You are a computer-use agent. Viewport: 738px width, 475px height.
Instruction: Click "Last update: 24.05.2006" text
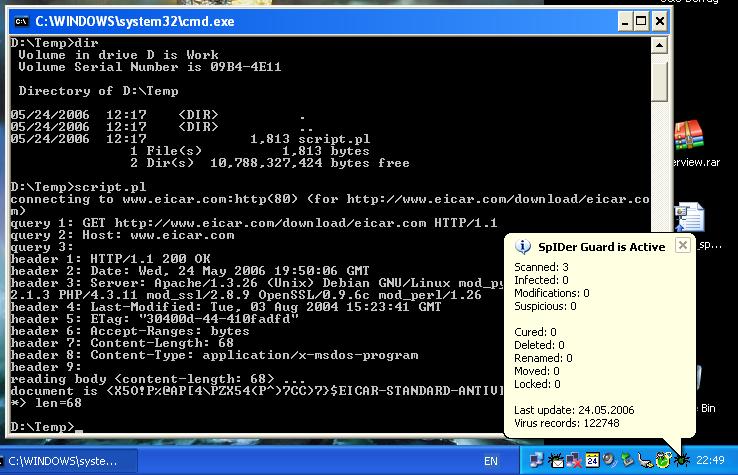[x=574, y=410]
